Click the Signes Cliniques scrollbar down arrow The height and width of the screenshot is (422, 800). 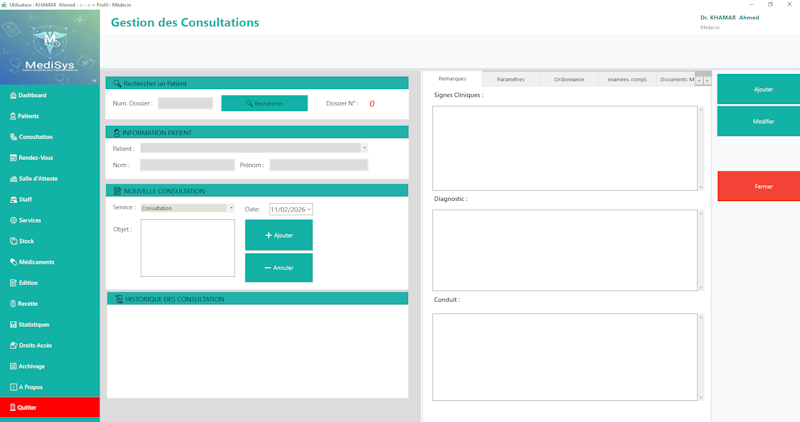click(701, 187)
